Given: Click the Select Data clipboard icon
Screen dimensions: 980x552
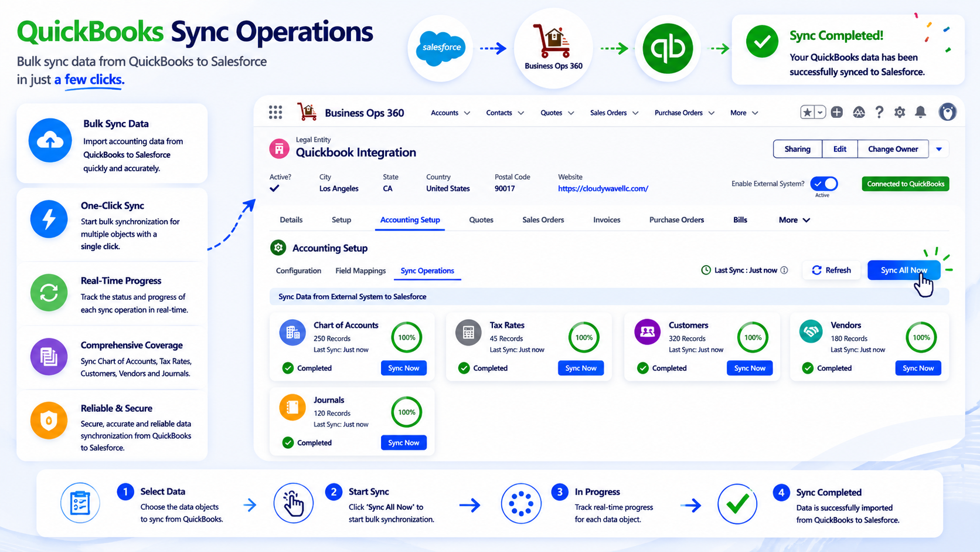Looking at the screenshot, I should (80, 503).
